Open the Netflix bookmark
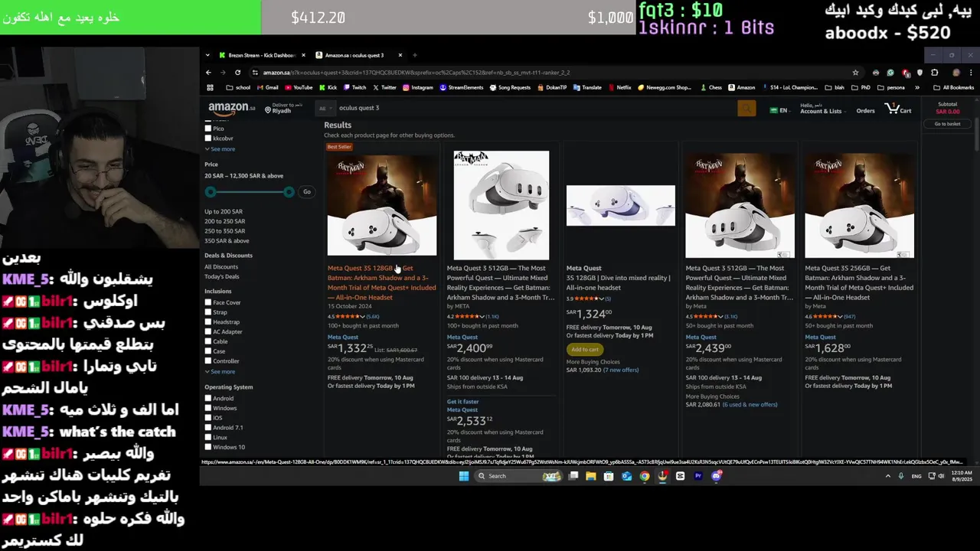This screenshot has height=551, width=980. (619, 87)
